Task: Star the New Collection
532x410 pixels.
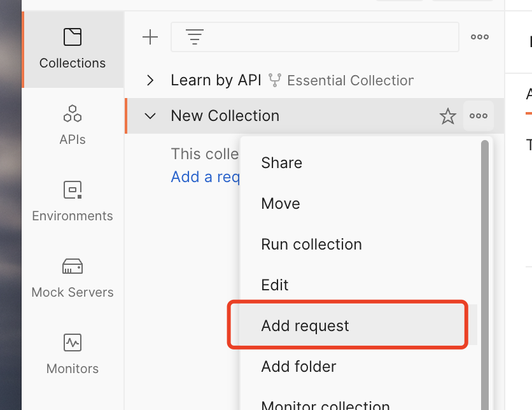Action: [x=448, y=116]
